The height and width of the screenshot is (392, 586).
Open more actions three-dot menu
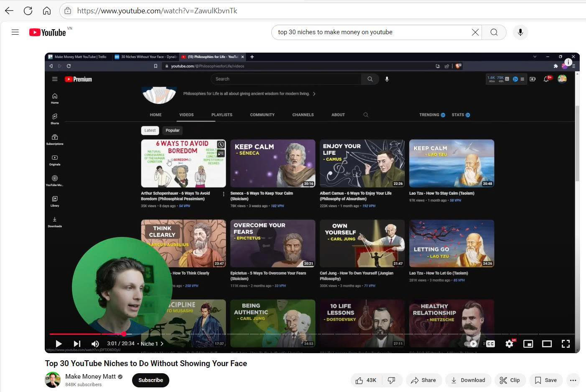click(x=573, y=380)
